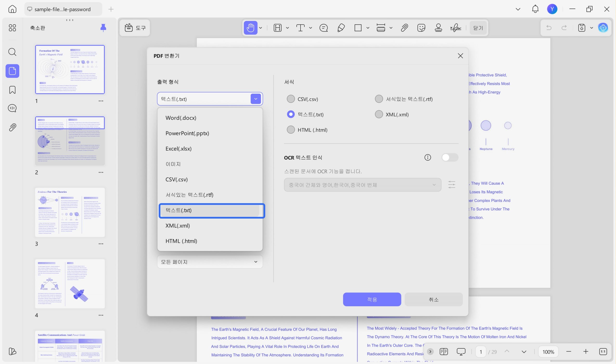Go to the home screen icon

pyautogui.click(x=12, y=9)
